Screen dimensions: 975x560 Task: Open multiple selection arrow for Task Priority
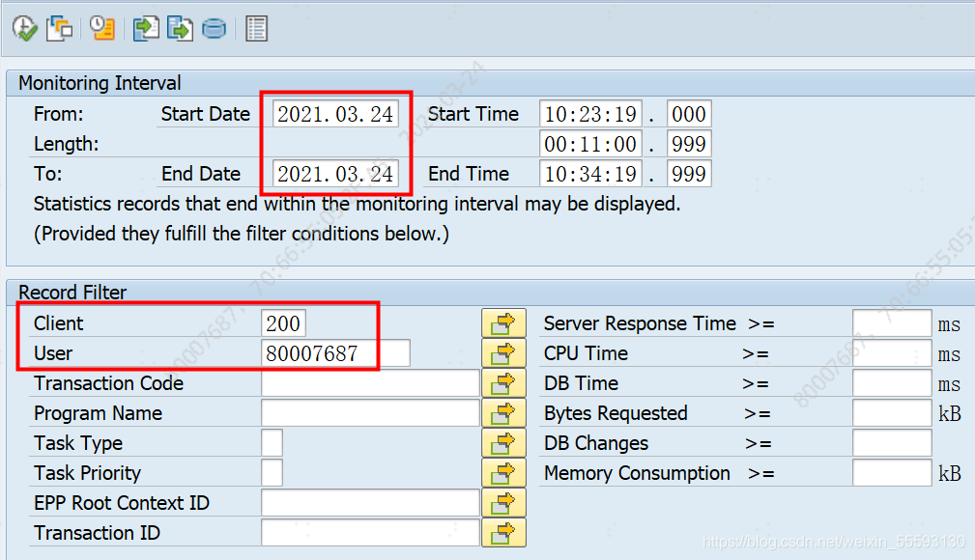pos(503,473)
